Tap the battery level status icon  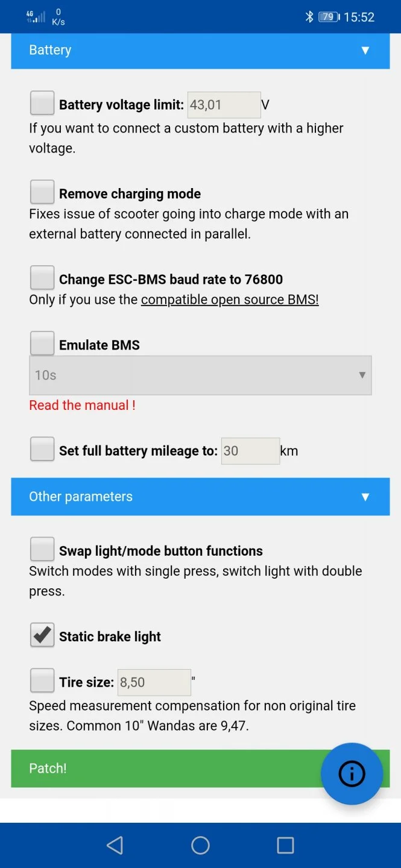[329, 17]
